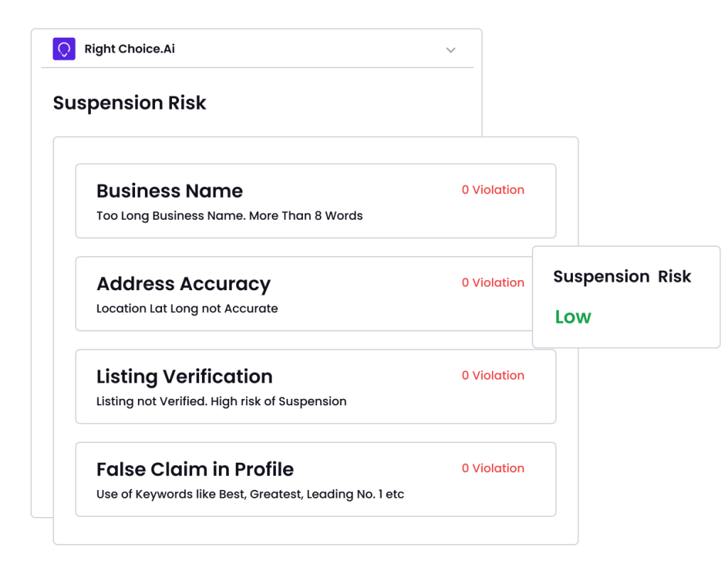
Task: Open the Business Name violation card
Action: [x=316, y=201]
